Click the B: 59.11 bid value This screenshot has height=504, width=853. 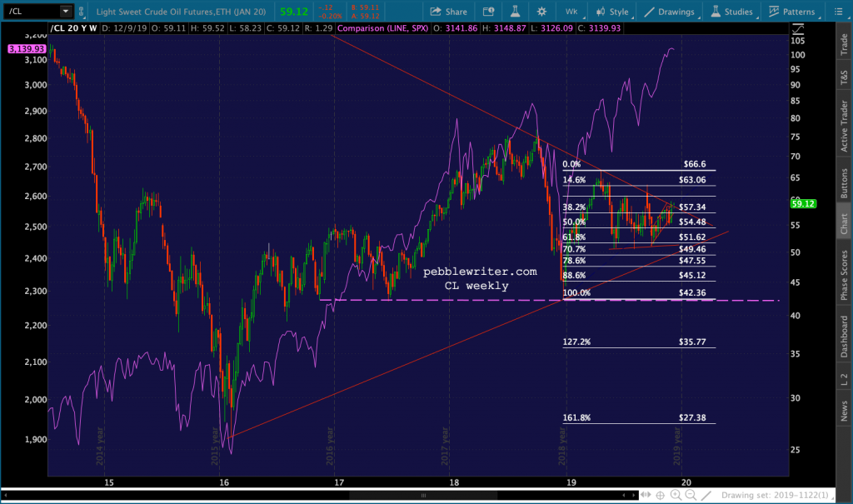(365, 7)
